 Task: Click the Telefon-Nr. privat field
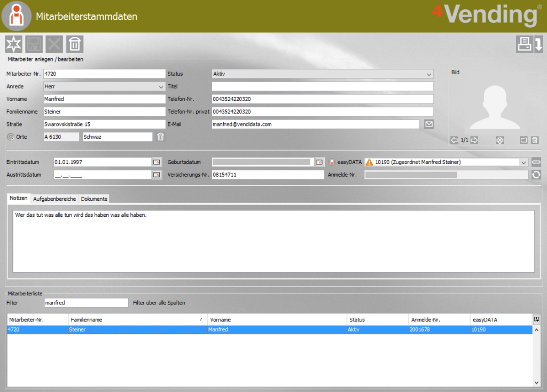323,112
